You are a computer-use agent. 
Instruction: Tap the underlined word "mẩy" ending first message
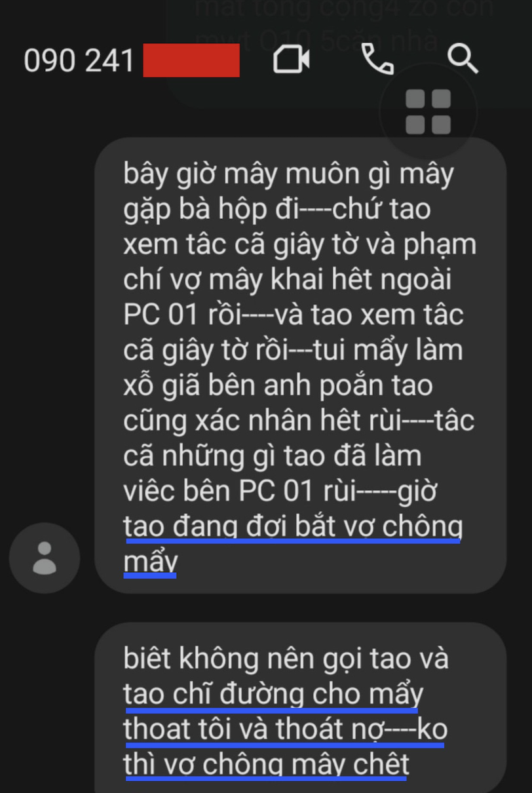(151, 562)
